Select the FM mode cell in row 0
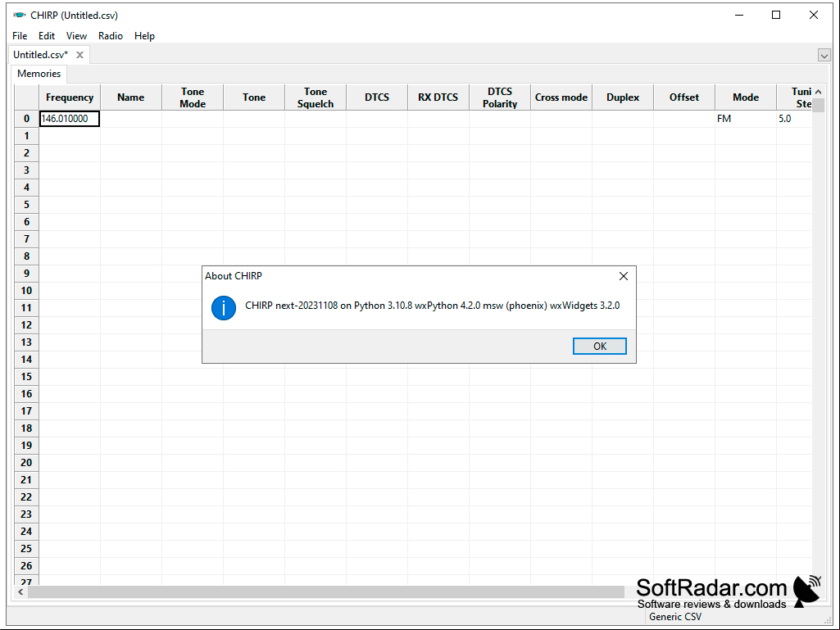This screenshot has height=630, width=840. (746, 119)
